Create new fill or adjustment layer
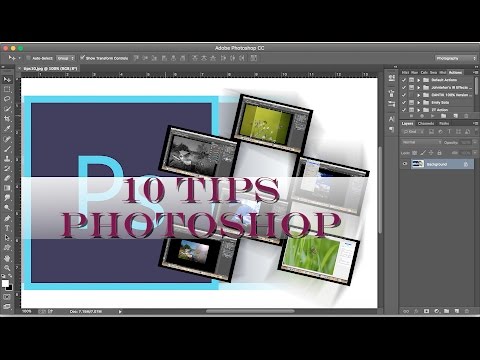Image resolution: width=480 pixels, height=360 pixels. click(437, 311)
